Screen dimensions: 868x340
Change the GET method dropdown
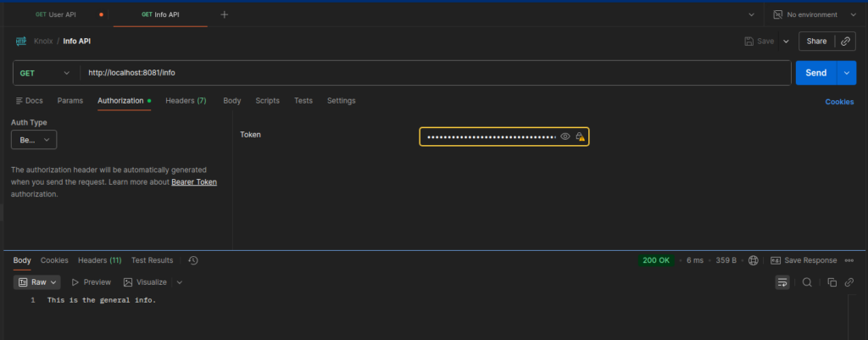[x=46, y=73]
